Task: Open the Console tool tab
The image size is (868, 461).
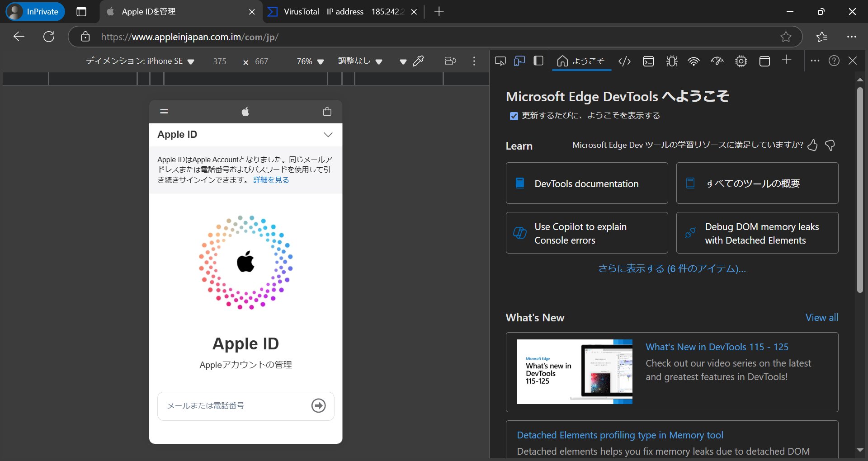Action: pos(648,61)
